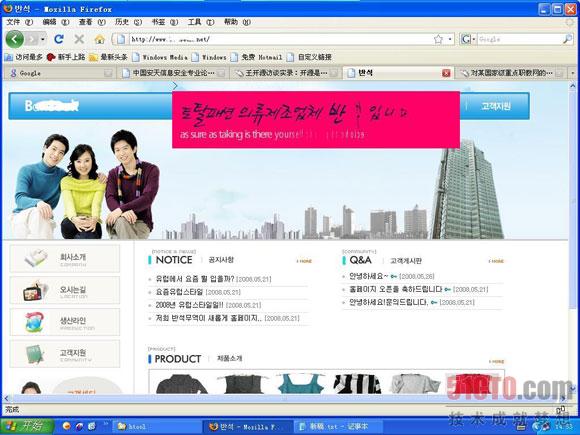Open the 고객지원 sidebar button
This screenshot has width=580, height=435.
pyautogui.click(x=65, y=354)
